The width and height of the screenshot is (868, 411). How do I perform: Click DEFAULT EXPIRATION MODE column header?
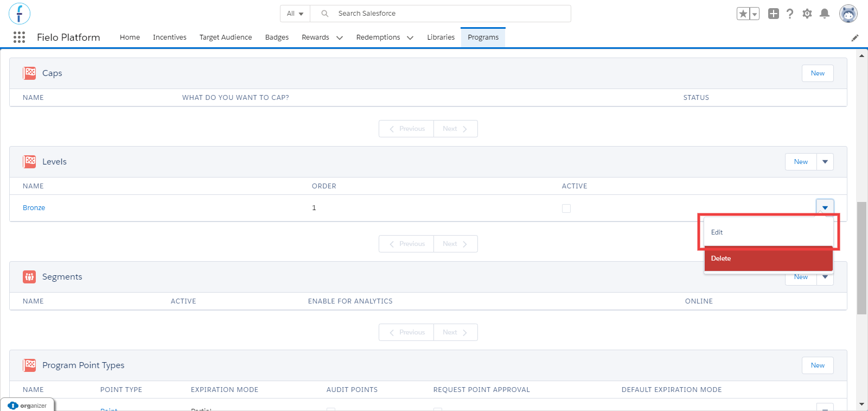point(672,390)
